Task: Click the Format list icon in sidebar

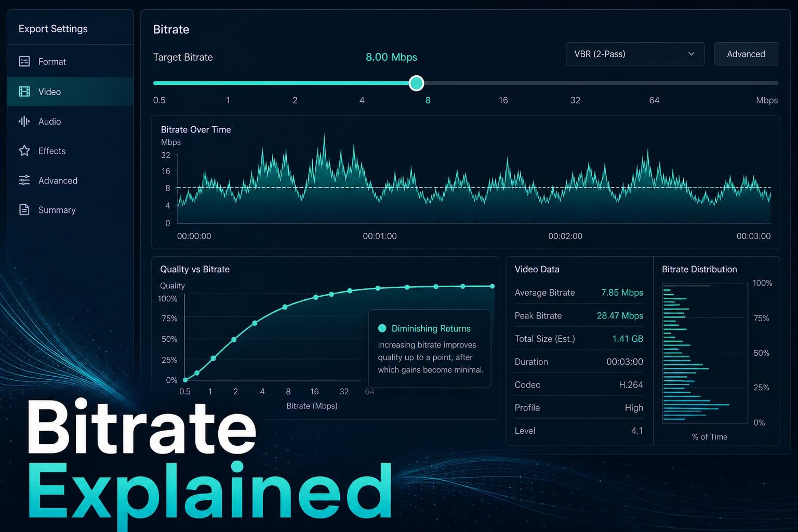Action: pyautogui.click(x=24, y=61)
